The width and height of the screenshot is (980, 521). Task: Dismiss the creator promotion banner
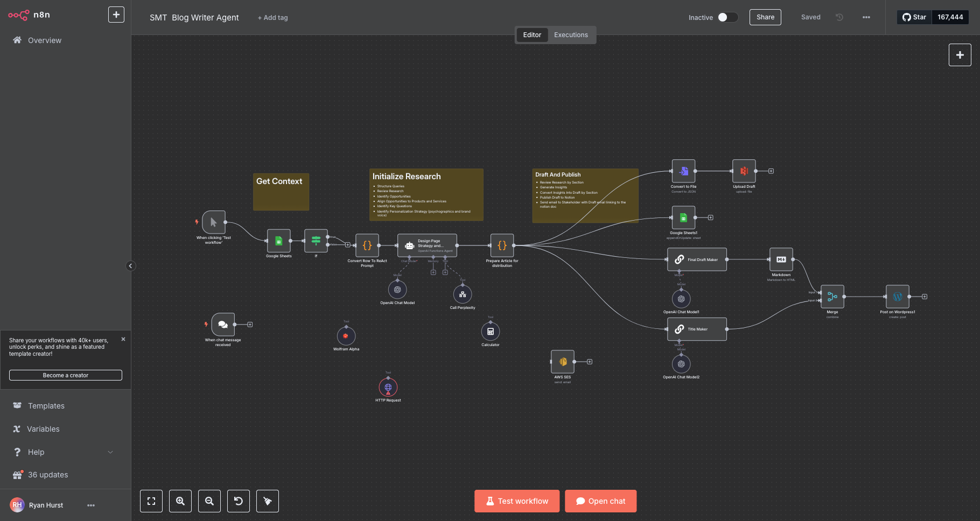click(123, 339)
